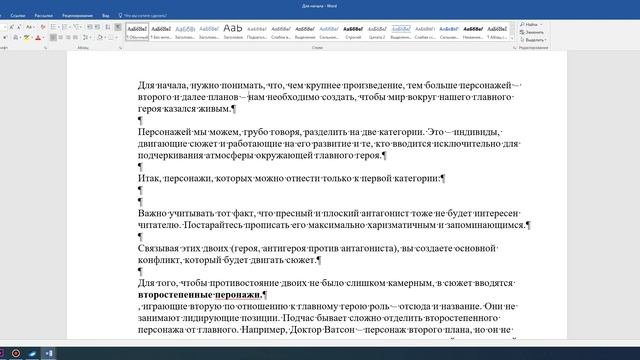Toggle the show paragraph marks button
The height and width of the screenshot is (360, 640).
tap(118, 27)
